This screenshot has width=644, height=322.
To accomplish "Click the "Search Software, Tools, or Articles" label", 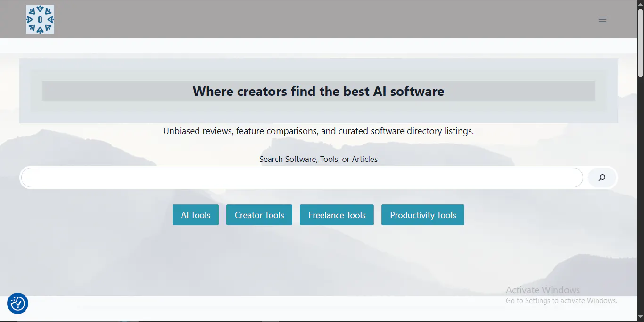I will point(319,159).
